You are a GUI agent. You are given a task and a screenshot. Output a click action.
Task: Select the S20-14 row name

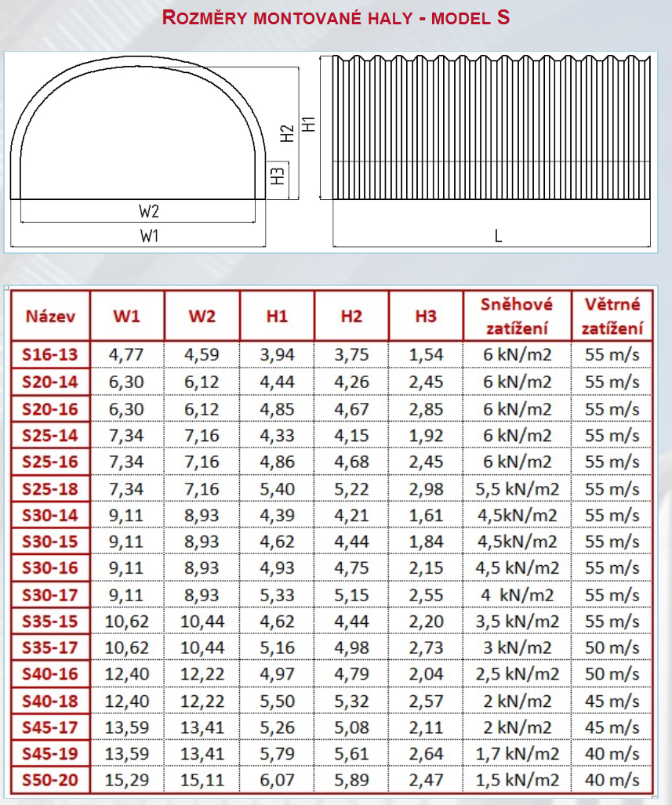[50, 382]
